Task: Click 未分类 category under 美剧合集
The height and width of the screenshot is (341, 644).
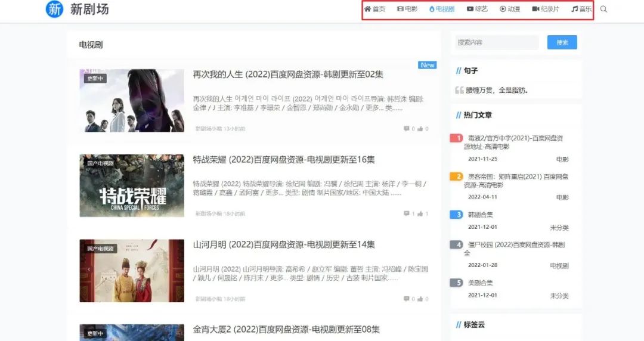Action: click(559, 296)
